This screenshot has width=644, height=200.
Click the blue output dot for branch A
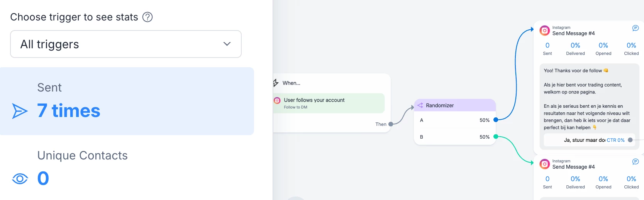tap(496, 120)
